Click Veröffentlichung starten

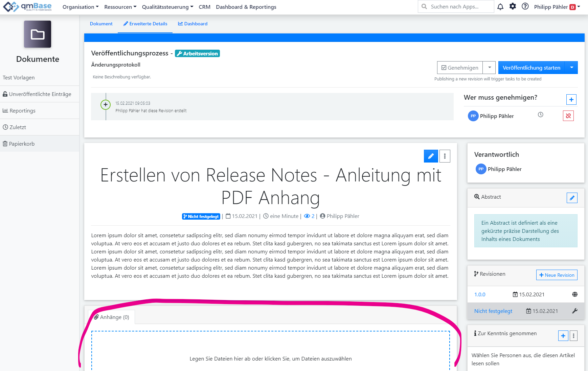(532, 68)
